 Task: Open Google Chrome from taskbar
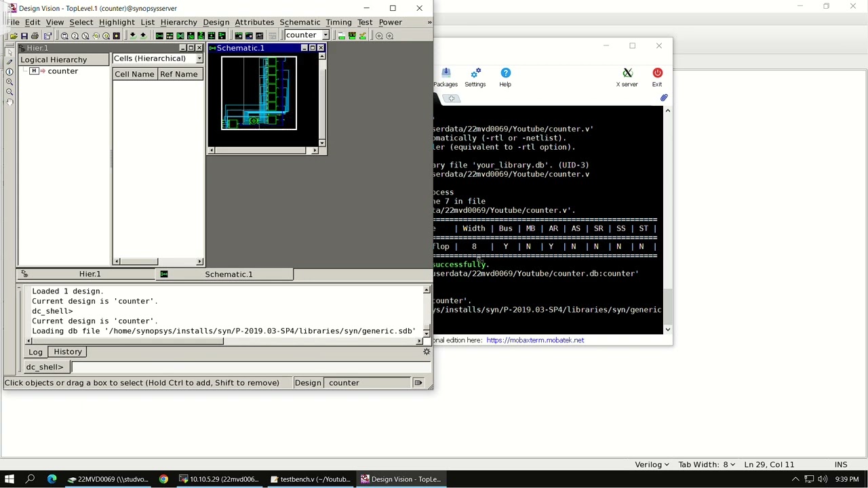tap(163, 479)
